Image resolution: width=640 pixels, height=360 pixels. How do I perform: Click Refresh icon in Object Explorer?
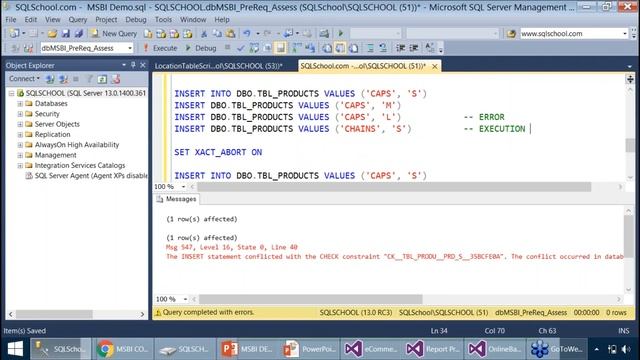(x=102, y=79)
